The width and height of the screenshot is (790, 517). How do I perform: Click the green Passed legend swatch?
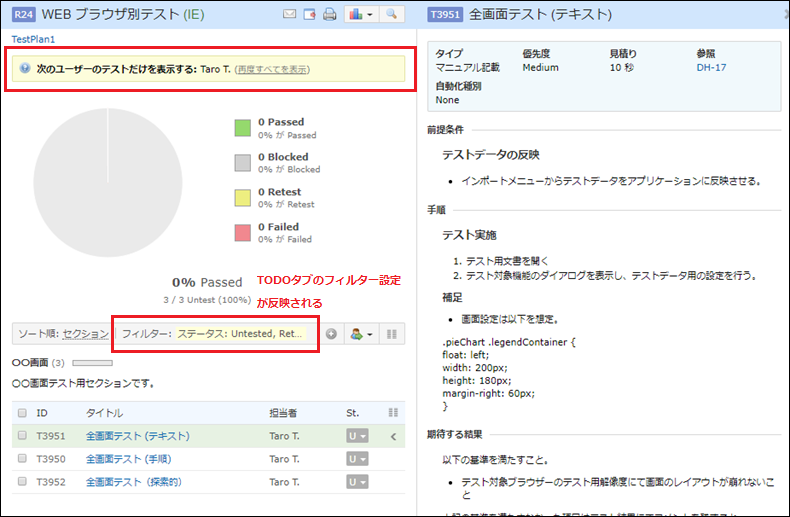(242, 128)
